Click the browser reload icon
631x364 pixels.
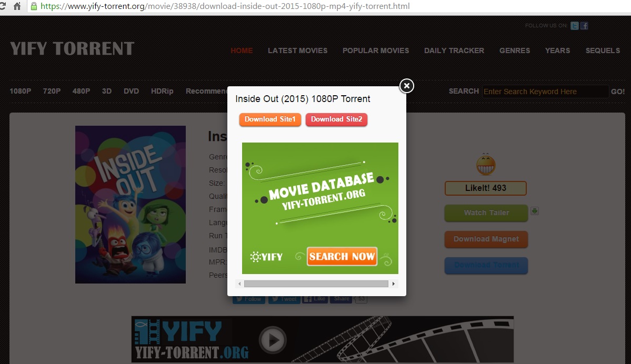(3, 6)
